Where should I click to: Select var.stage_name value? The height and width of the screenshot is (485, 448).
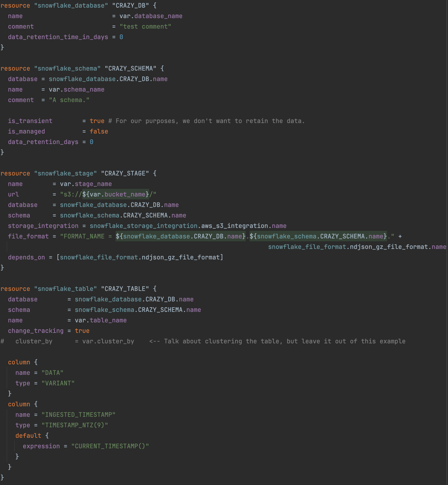point(86,184)
